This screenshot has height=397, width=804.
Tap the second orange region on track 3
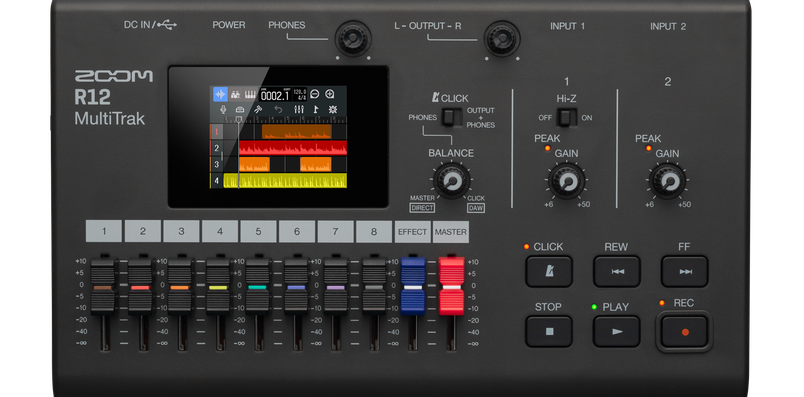point(316,164)
